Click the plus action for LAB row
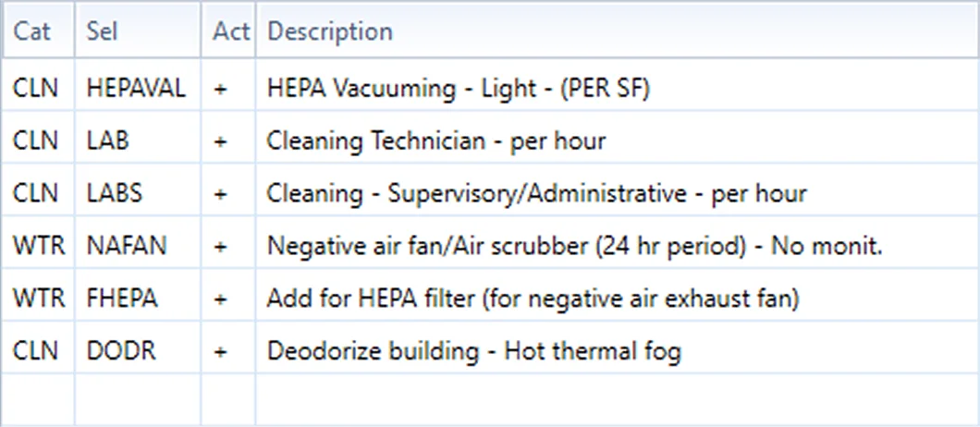Screen dimensions: 980x427 coord(219,141)
